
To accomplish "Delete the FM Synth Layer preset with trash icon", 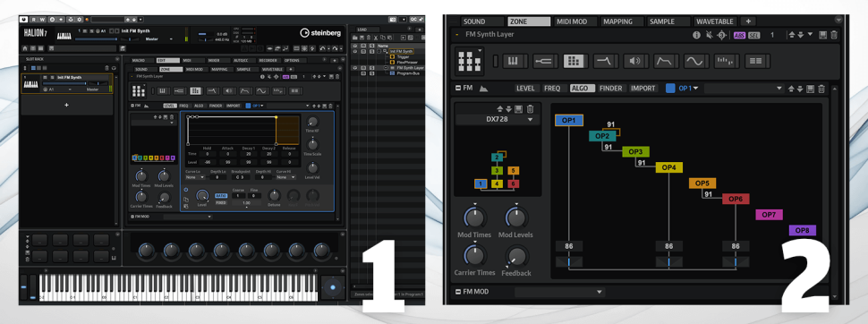I will [834, 35].
